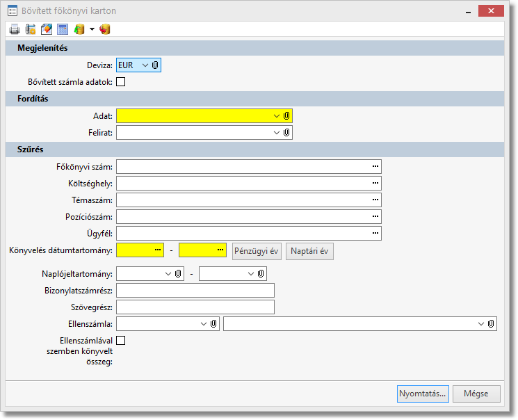
Task: Click into the Szövegrész text field
Action: [195, 307]
